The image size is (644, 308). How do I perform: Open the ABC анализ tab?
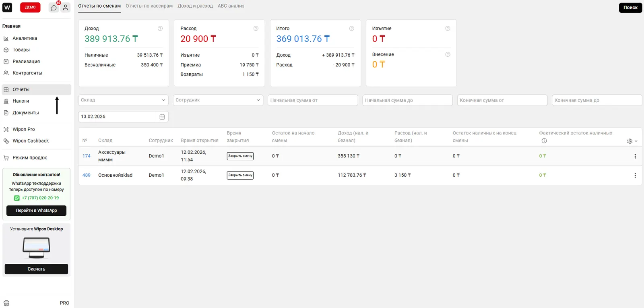pyautogui.click(x=231, y=6)
